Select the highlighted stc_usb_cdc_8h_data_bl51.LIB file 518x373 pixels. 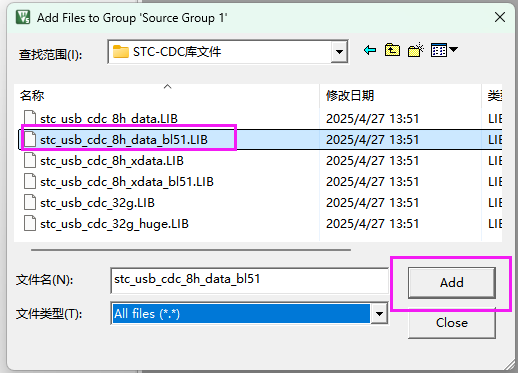pos(124,140)
